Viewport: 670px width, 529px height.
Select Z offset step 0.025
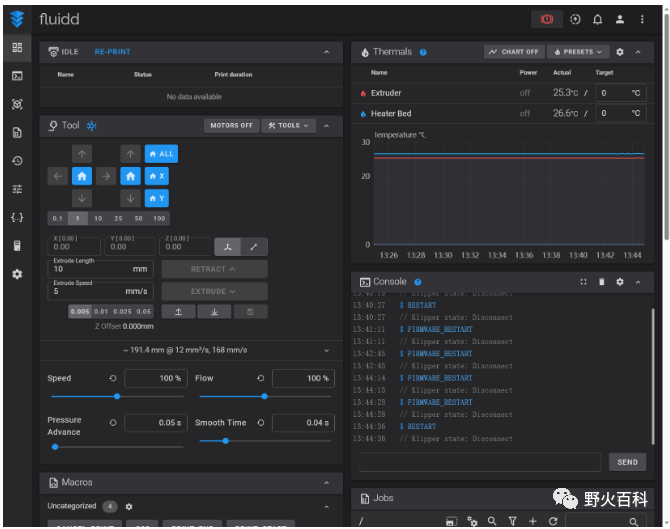123,312
